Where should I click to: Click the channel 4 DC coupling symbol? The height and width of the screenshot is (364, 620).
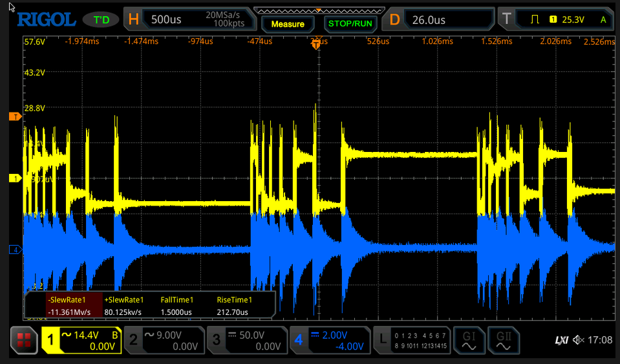click(x=315, y=335)
